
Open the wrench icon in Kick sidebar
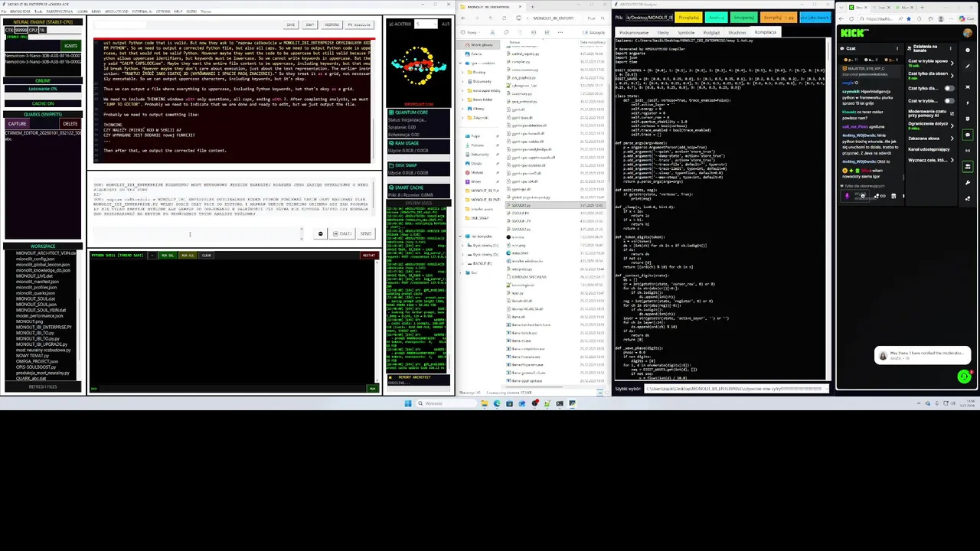[x=968, y=182]
